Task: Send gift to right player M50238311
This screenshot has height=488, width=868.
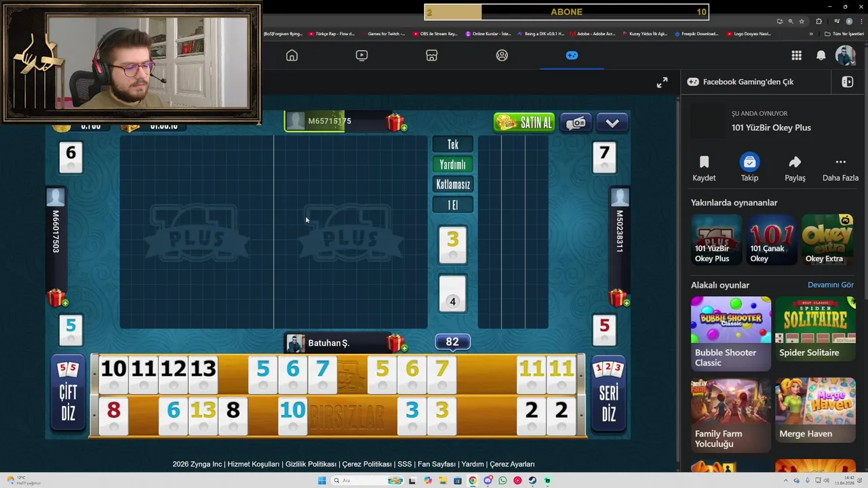Action: 618,298
